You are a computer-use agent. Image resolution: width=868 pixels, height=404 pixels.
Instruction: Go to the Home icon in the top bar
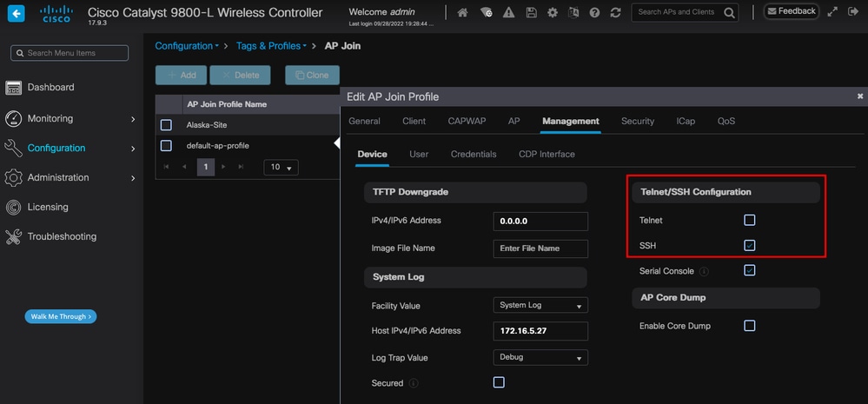pyautogui.click(x=463, y=13)
